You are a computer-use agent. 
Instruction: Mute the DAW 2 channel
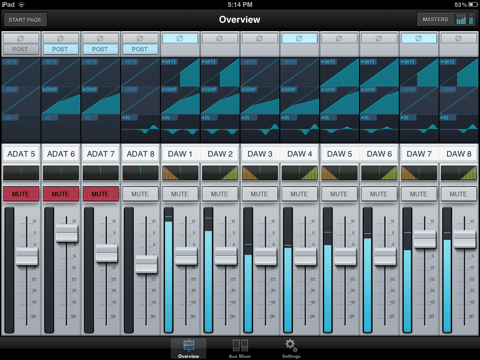click(220, 194)
